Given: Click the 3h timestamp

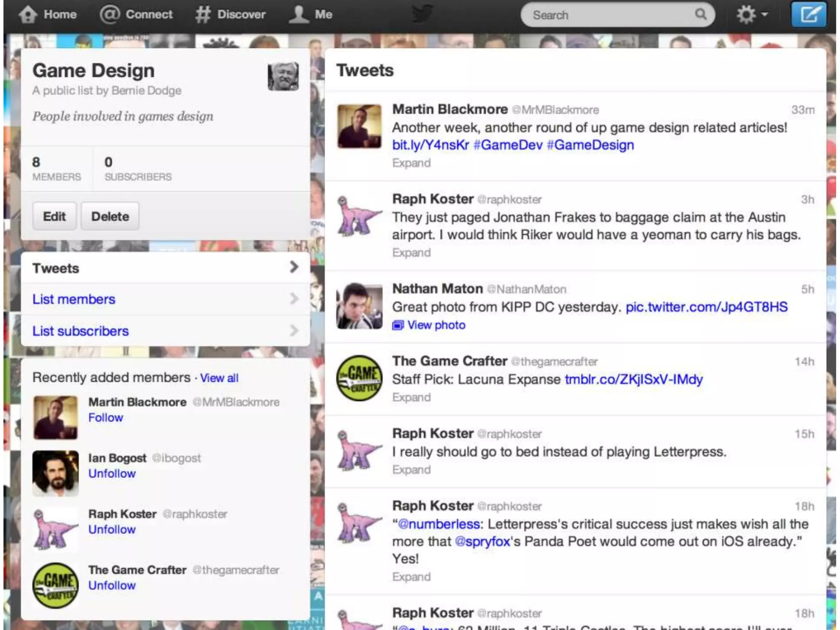Looking at the screenshot, I should pyautogui.click(x=808, y=199).
